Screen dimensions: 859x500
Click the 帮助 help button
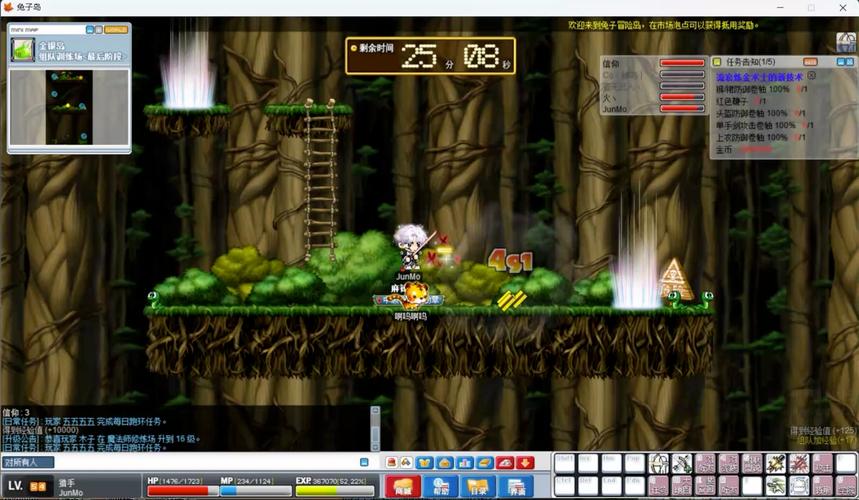click(441, 487)
